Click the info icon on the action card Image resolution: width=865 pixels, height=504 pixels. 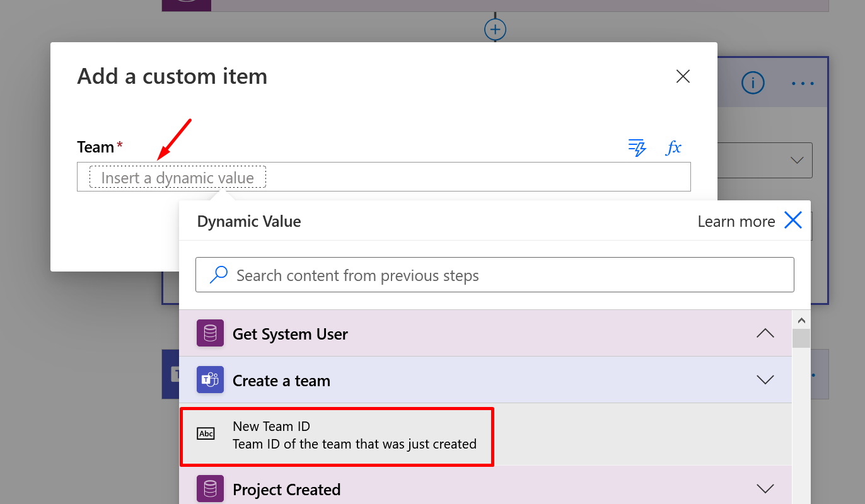pyautogui.click(x=753, y=83)
